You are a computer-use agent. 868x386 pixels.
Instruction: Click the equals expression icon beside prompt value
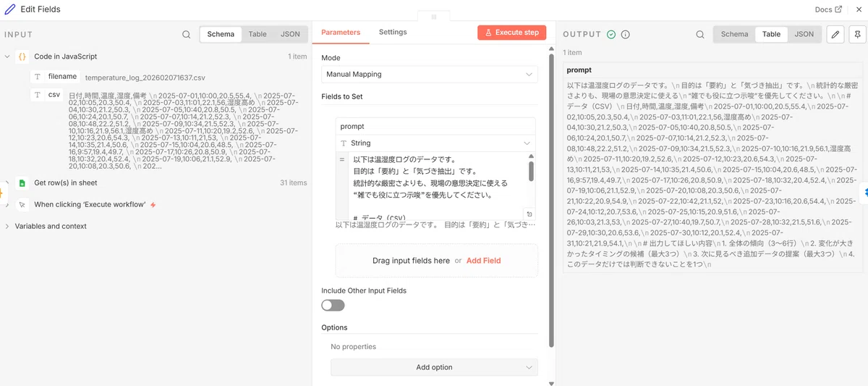(342, 159)
